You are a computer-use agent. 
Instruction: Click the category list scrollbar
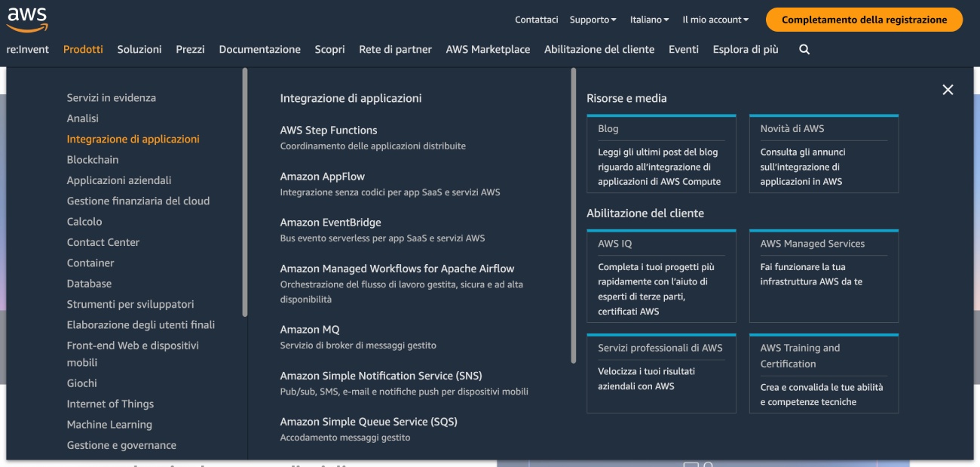tap(244, 192)
